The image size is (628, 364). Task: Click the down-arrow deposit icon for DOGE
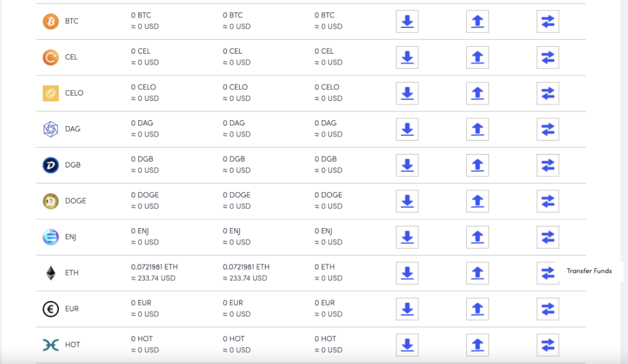coord(407,201)
